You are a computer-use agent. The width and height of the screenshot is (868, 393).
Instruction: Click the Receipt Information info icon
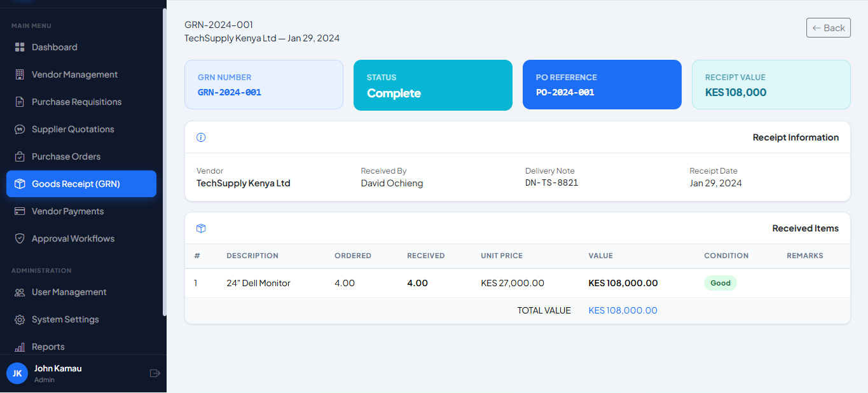[201, 137]
